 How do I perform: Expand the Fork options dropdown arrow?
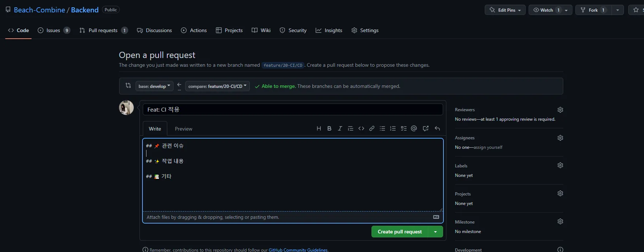[x=618, y=10]
